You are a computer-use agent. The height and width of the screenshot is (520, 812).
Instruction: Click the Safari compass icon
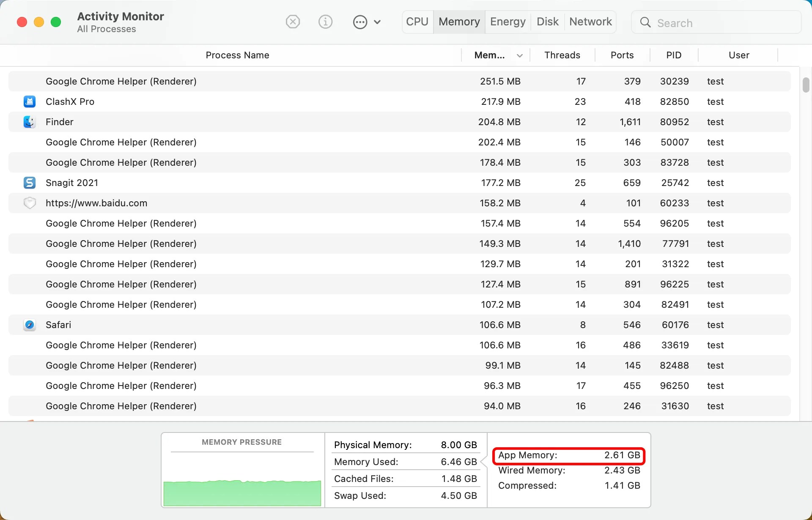tap(30, 325)
